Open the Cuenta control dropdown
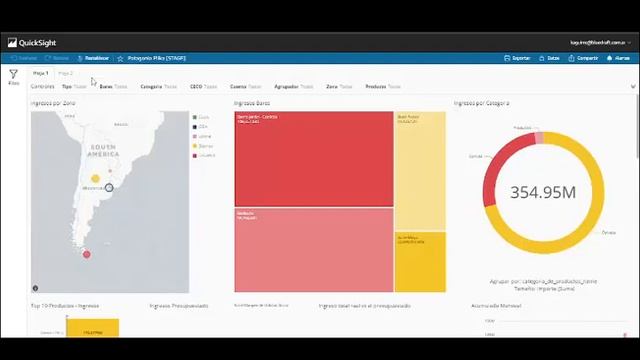The image size is (640, 360). click(x=246, y=87)
